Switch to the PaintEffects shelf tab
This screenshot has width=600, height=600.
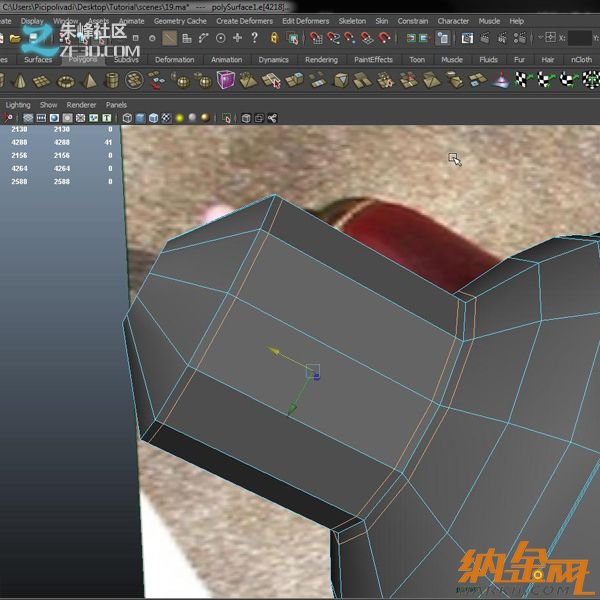(x=373, y=60)
